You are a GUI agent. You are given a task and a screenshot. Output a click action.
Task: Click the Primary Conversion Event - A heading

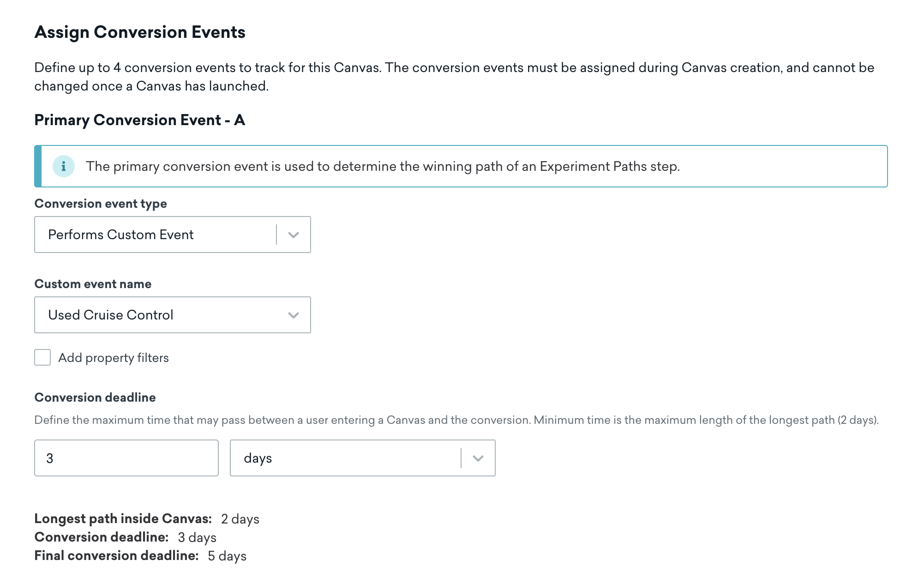(140, 120)
